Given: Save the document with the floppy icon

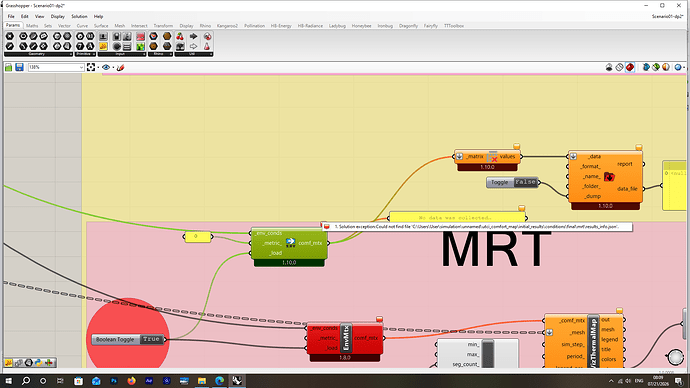Looking at the screenshot, I should click(x=19, y=67).
